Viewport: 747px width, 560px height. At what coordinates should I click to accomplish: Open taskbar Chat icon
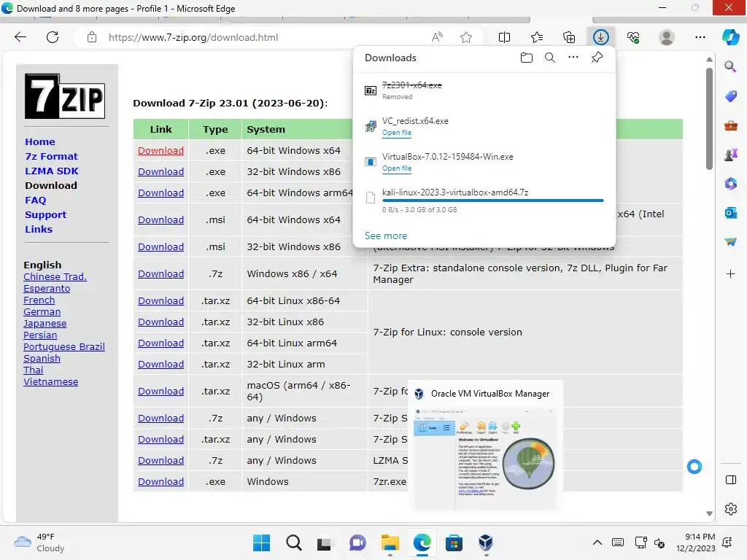click(x=357, y=542)
